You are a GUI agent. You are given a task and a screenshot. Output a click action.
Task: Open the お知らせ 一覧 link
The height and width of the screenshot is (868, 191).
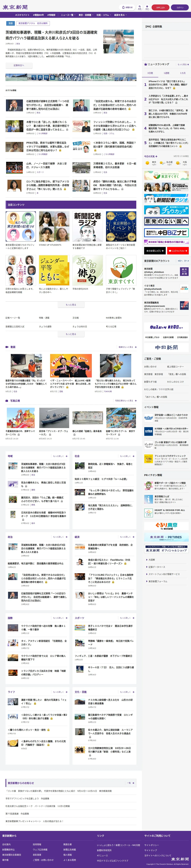(x=131, y=783)
